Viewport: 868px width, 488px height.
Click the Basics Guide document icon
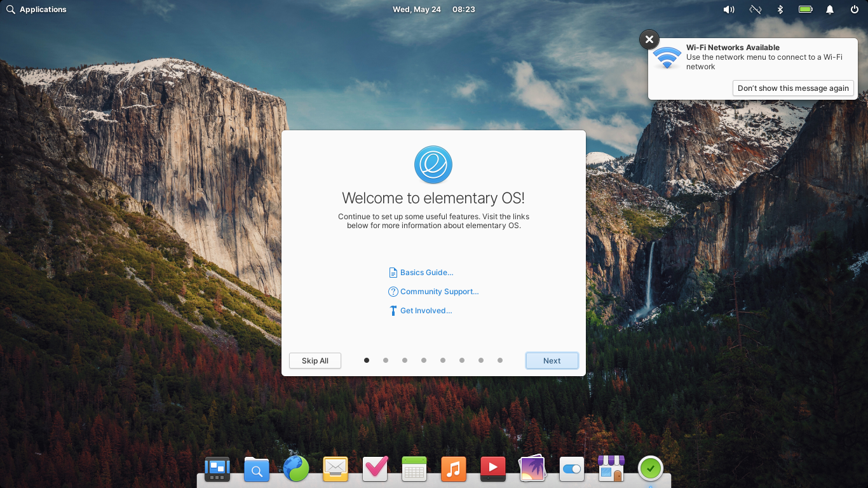[x=393, y=273]
